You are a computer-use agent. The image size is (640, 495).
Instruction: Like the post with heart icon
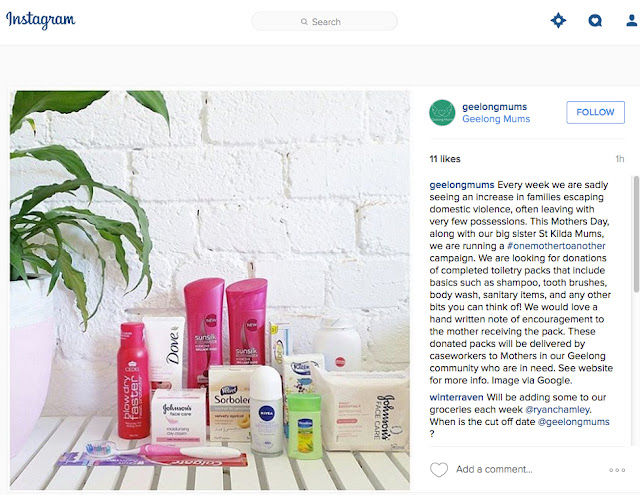[439, 469]
